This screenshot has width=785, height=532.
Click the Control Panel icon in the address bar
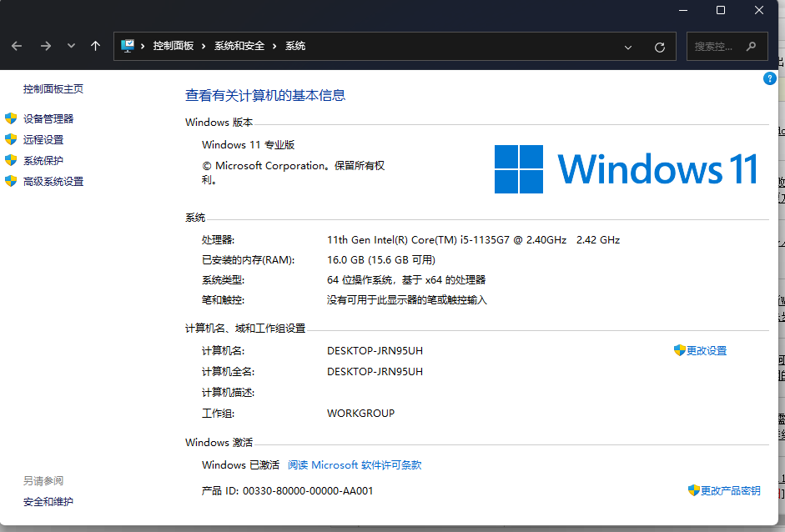point(129,46)
